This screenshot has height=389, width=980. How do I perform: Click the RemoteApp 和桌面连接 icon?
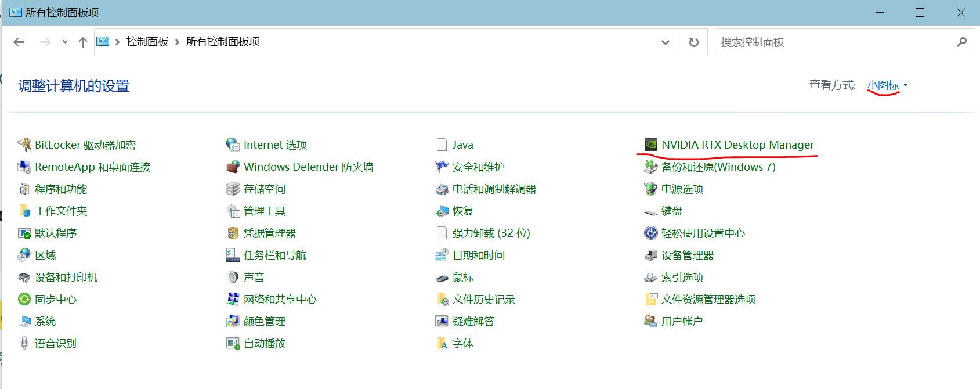(x=24, y=167)
